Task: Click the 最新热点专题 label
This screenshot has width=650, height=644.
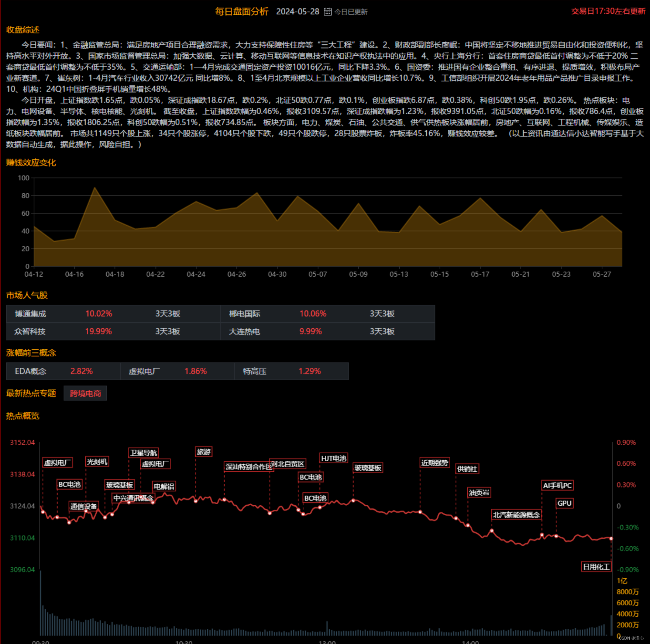Action: tap(31, 394)
